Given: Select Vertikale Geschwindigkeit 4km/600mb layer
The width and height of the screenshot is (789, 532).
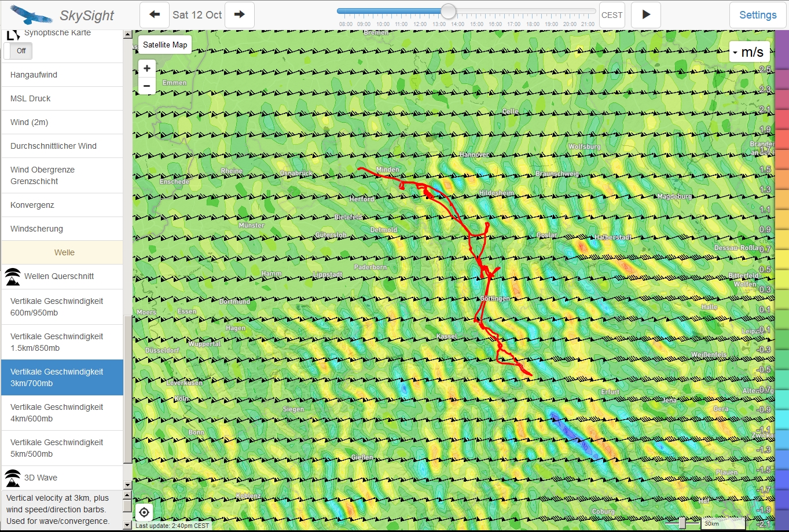Looking at the screenshot, I should pos(57,413).
